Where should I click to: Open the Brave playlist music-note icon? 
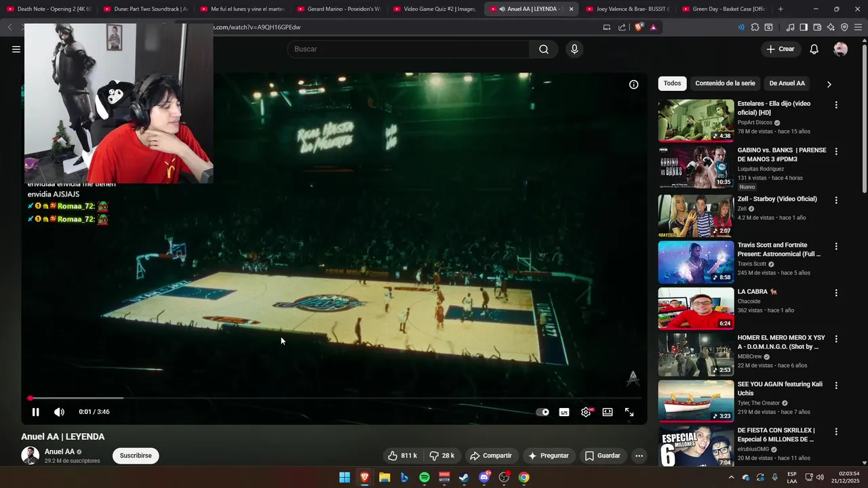point(790,27)
